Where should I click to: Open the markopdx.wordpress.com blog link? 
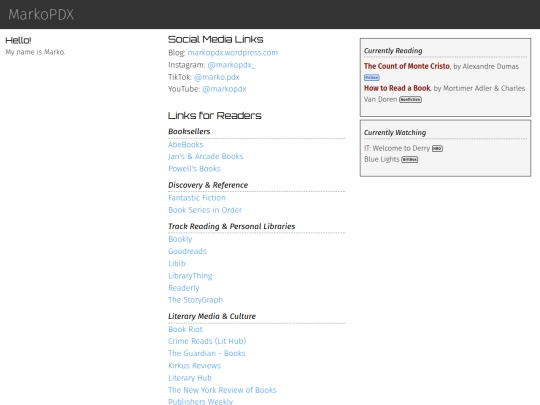pos(233,53)
